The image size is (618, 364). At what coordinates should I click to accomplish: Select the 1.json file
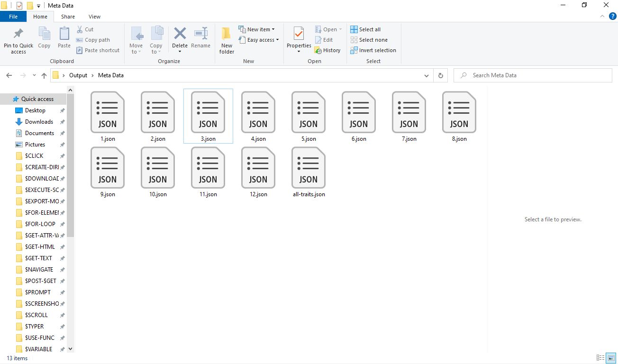(108, 116)
